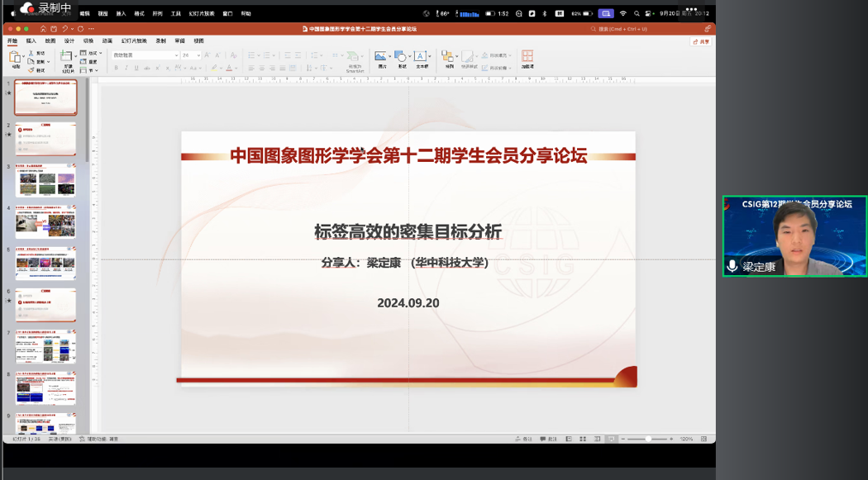Open the Animations ribbon tab

pos(107,41)
